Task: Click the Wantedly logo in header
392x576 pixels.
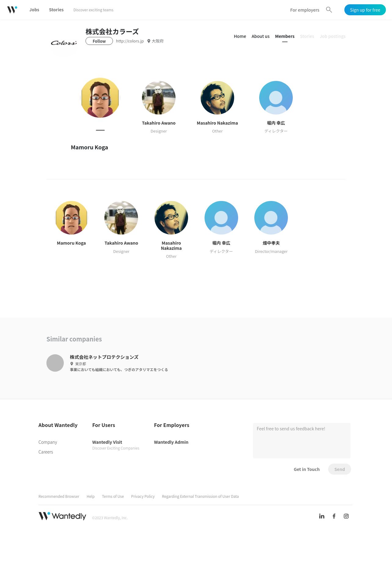Action: 12,10
